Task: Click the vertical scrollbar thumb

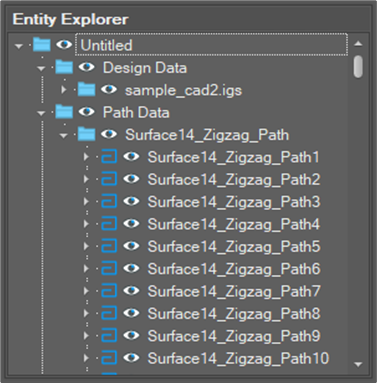Action: coord(358,67)
